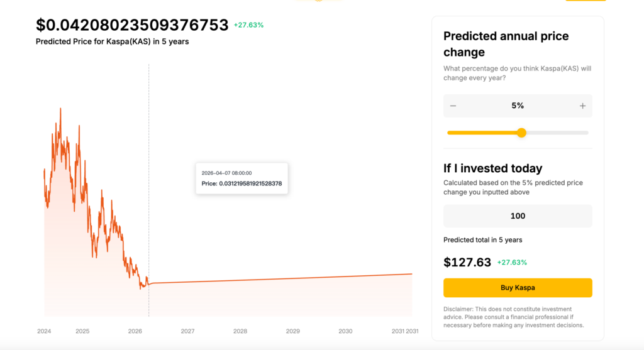Click the 5% annual change field
Viewport: 644px width, 350px height.
pos(518,106)
